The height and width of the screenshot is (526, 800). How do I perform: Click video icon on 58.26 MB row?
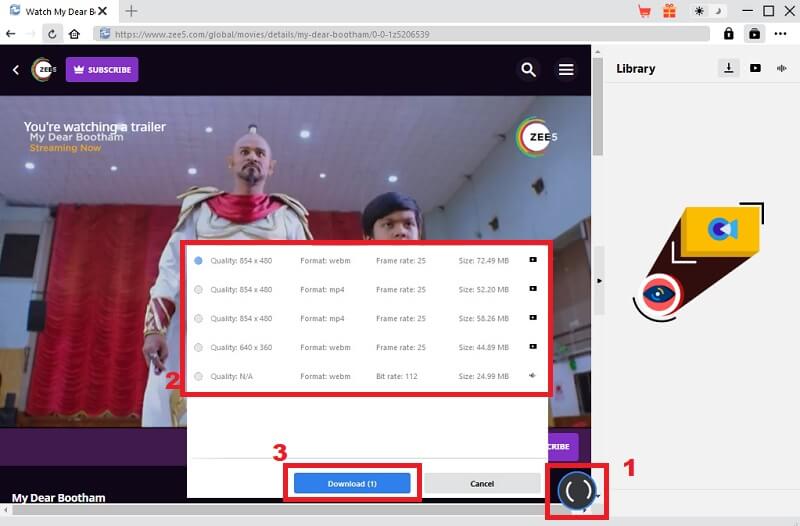[x=533, y=318]
